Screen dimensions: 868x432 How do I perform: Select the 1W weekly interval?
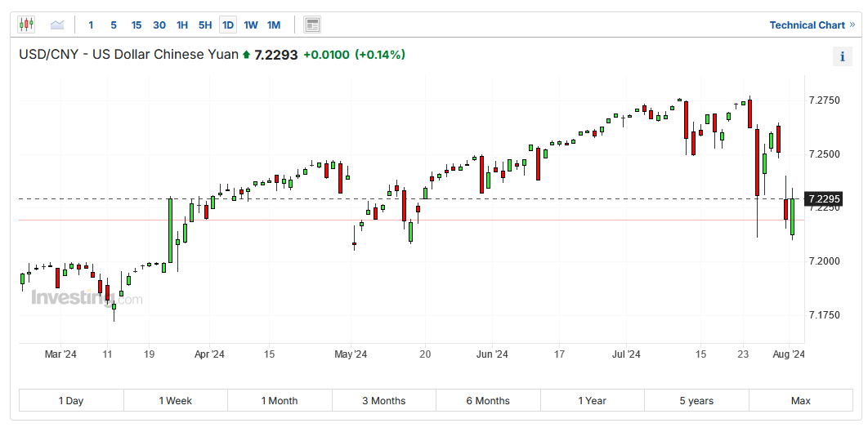click(251, 25)
